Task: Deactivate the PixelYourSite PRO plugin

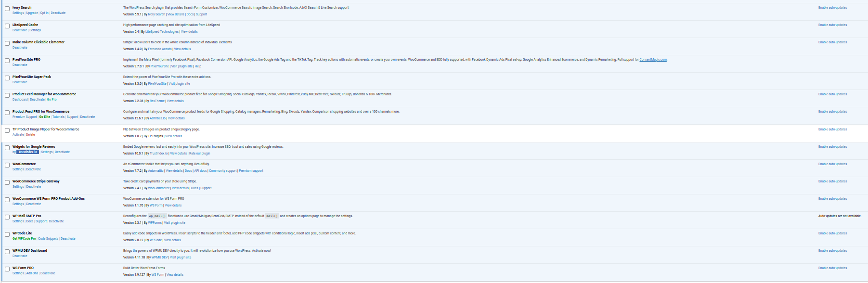Action: (20, 65)
